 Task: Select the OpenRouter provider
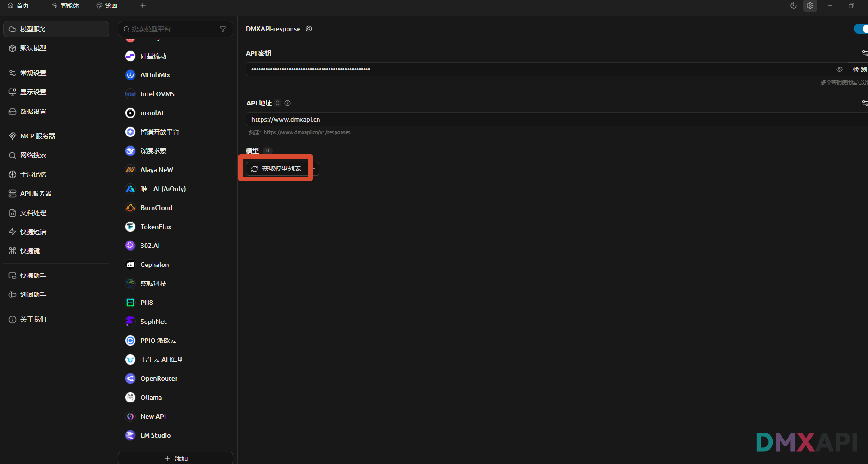[x=159, y=378]
